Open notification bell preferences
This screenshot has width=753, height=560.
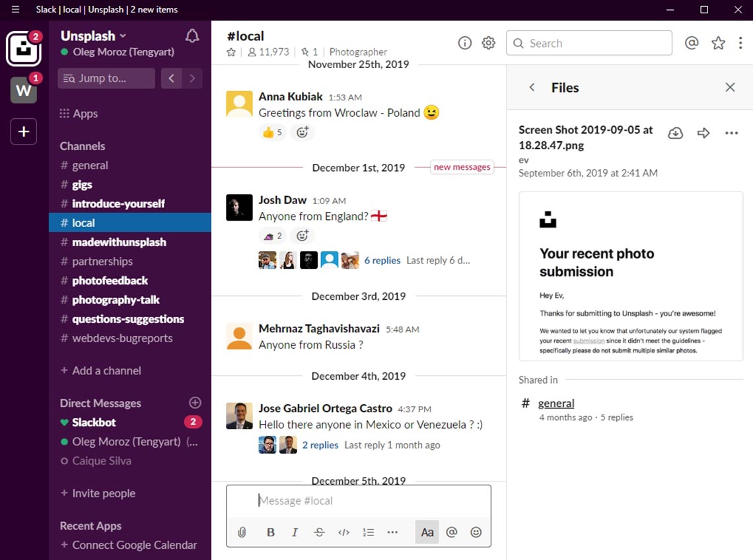(192, 36)
